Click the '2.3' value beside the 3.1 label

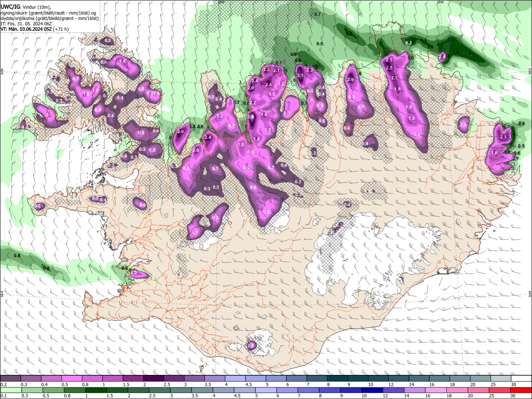tap(310, 70)
